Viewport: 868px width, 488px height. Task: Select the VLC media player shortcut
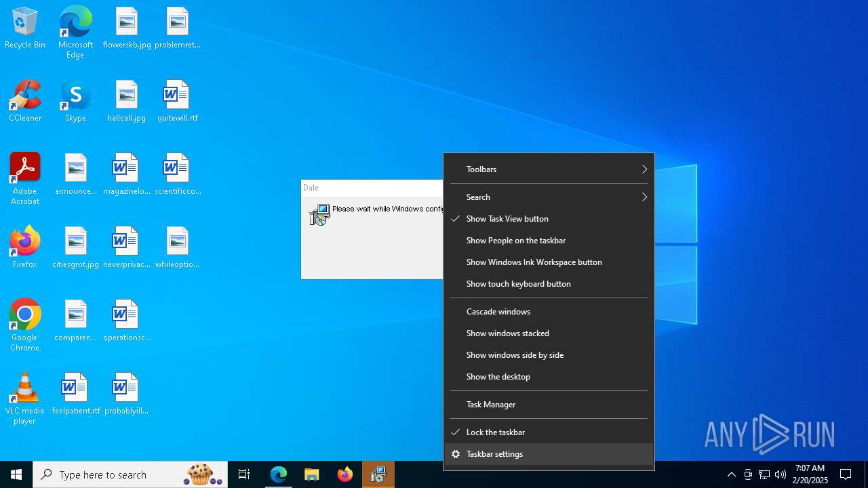point(25,399)
